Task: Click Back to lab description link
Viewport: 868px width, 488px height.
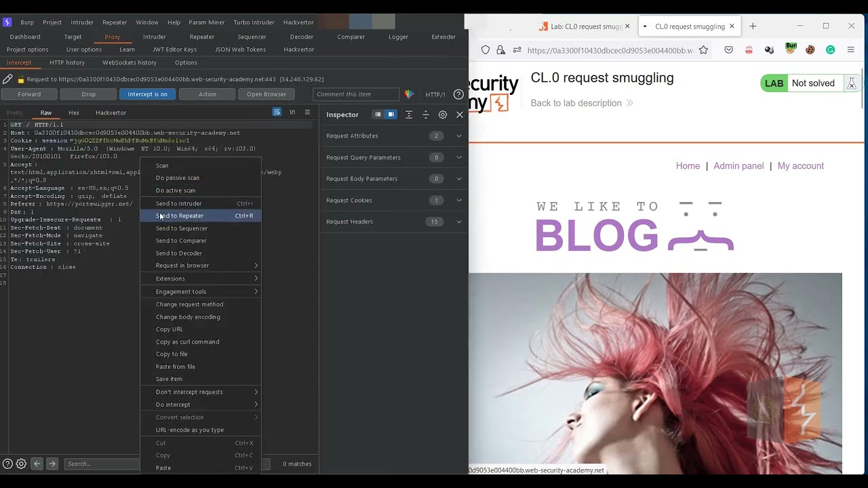Action: 582,103
